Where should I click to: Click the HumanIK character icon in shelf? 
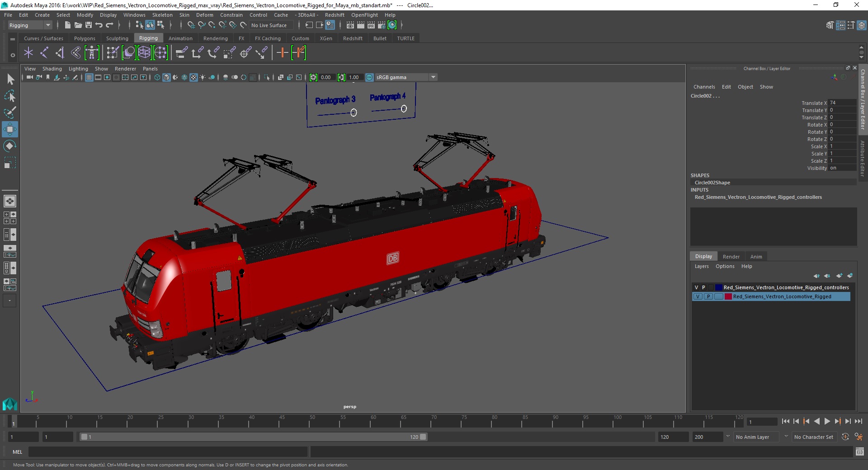92,53
